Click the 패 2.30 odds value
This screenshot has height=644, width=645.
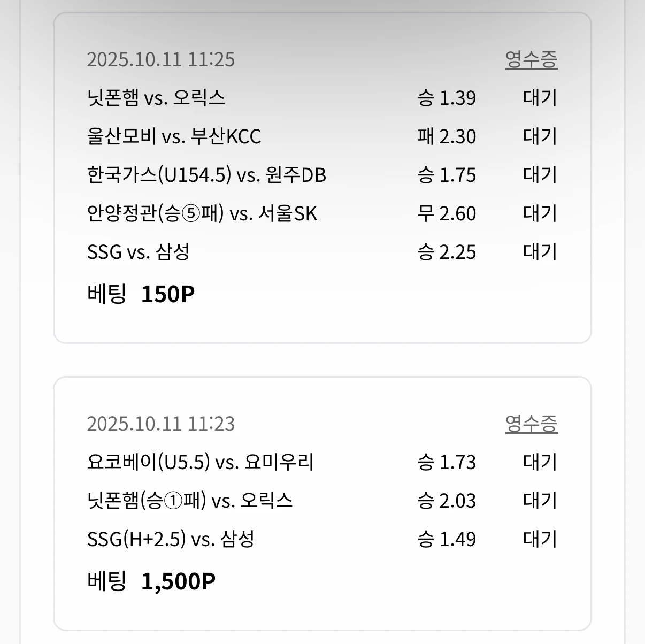[x=447, y=136]
